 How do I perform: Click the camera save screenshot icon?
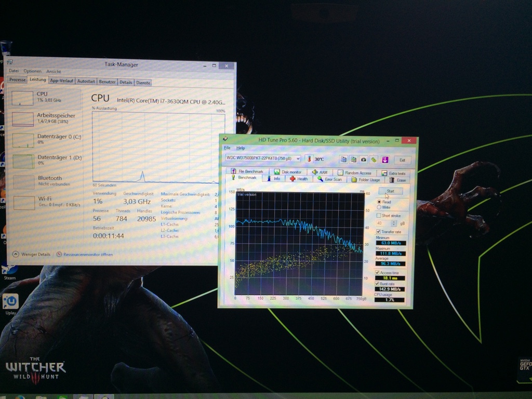pos(364,159)
